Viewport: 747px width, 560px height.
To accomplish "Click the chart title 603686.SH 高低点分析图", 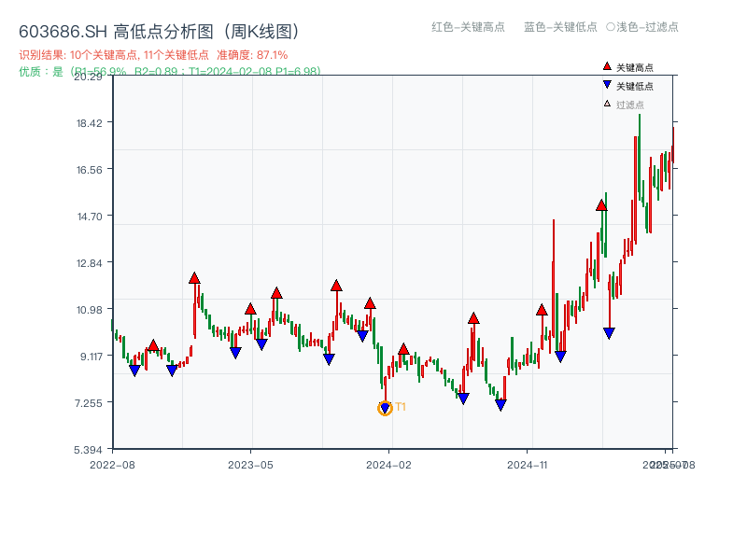I will coord(160,32).
